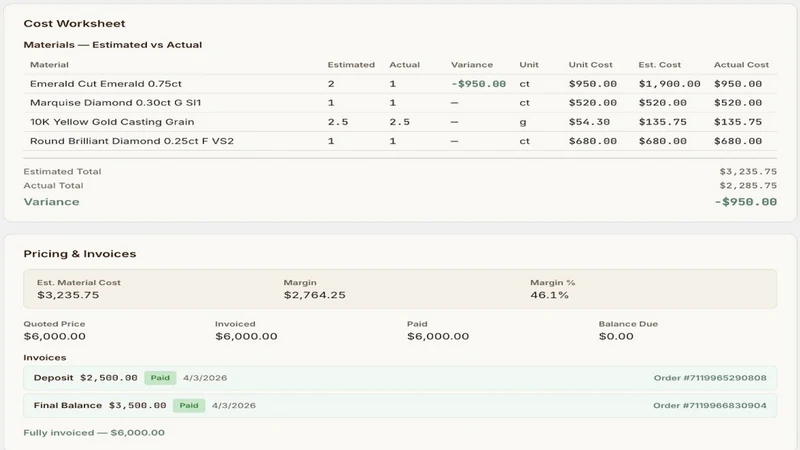Viewport: 800px width, 450px height.
Task: Click the Actual Cost column header
Action: coord(741,65)
